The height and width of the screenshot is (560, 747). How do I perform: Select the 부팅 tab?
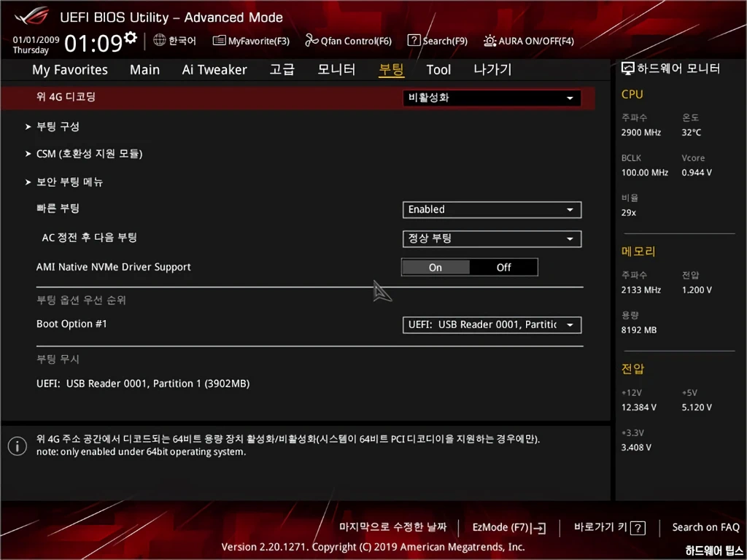point(391,69)
